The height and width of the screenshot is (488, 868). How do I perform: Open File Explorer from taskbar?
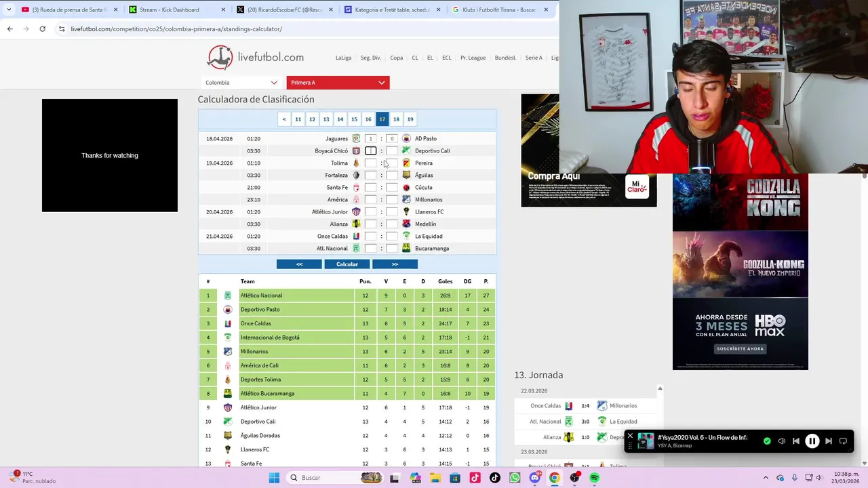point(435,478)
